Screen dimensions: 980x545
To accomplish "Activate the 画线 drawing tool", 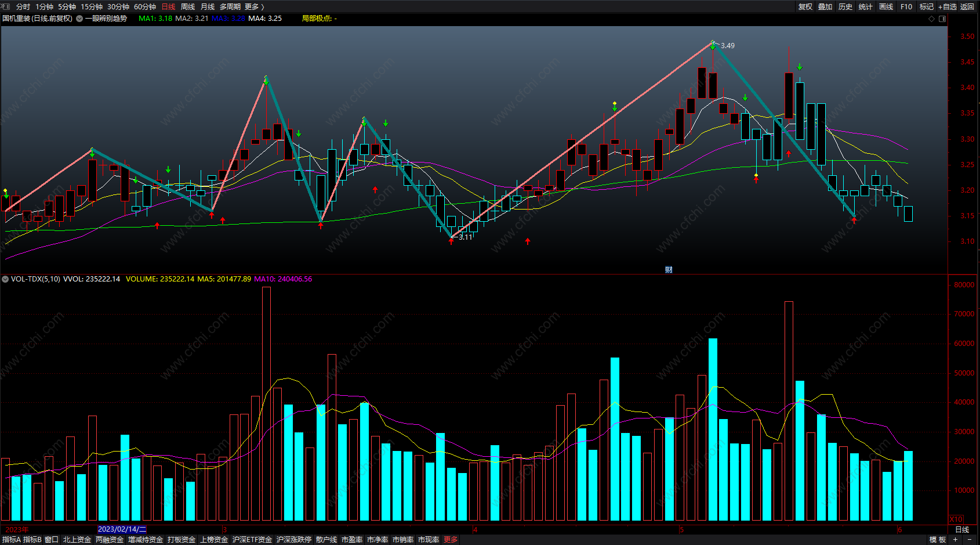I will point(886,7).
